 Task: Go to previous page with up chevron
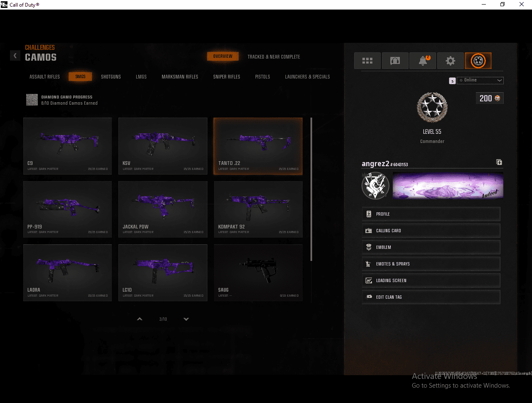tap(140, 319)
